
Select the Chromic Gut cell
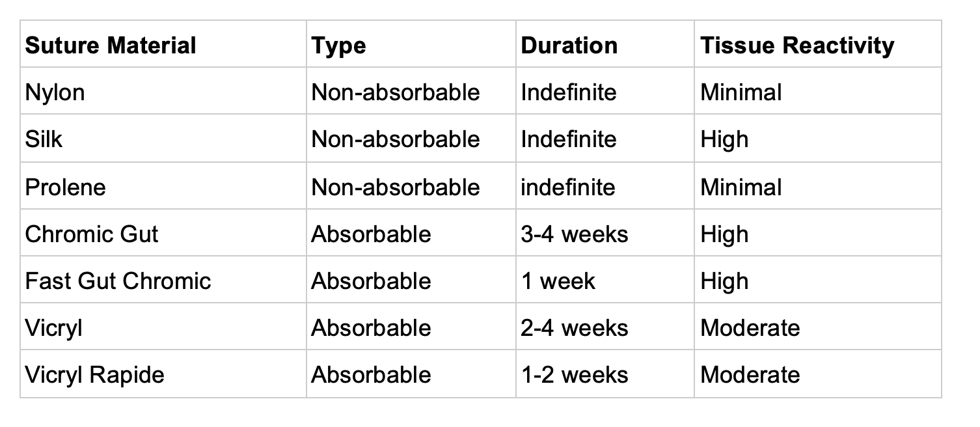163,233
